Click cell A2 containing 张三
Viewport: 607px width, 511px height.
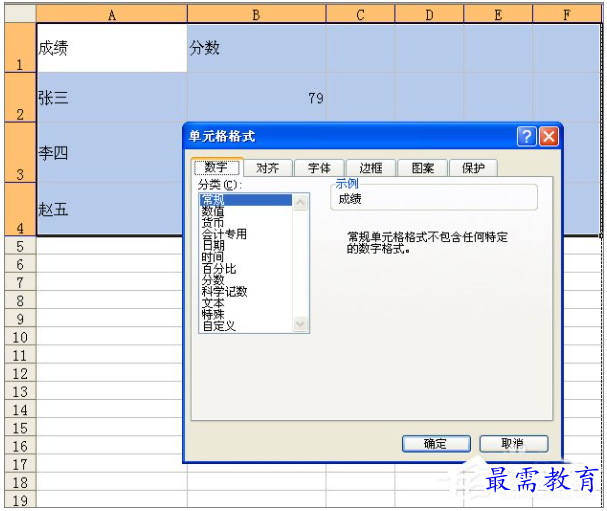[112, 98]
